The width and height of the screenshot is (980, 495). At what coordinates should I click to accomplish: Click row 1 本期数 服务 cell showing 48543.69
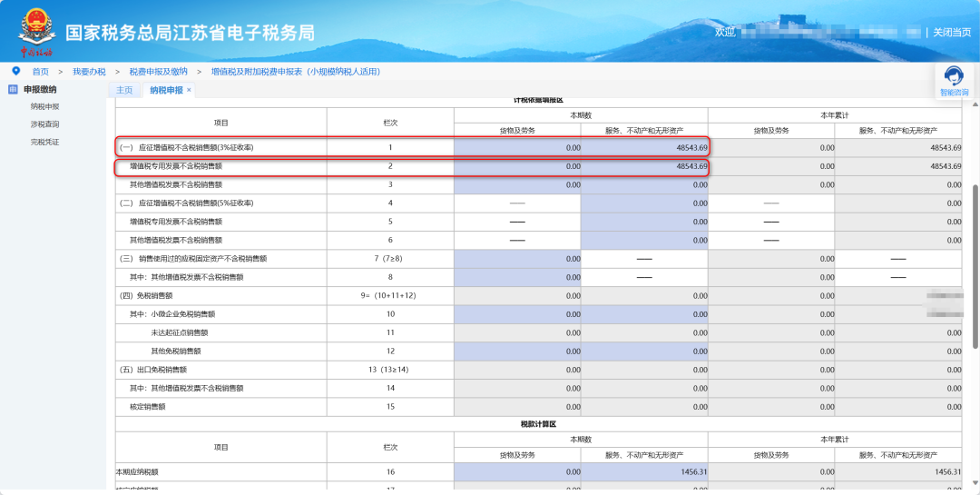point(644,148)
